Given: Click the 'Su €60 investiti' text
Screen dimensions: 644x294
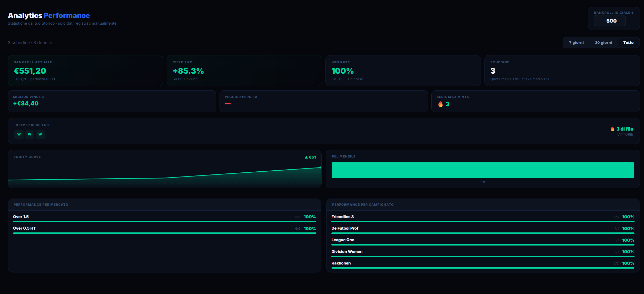Looking at the screenshot, I should click(185, 79).
